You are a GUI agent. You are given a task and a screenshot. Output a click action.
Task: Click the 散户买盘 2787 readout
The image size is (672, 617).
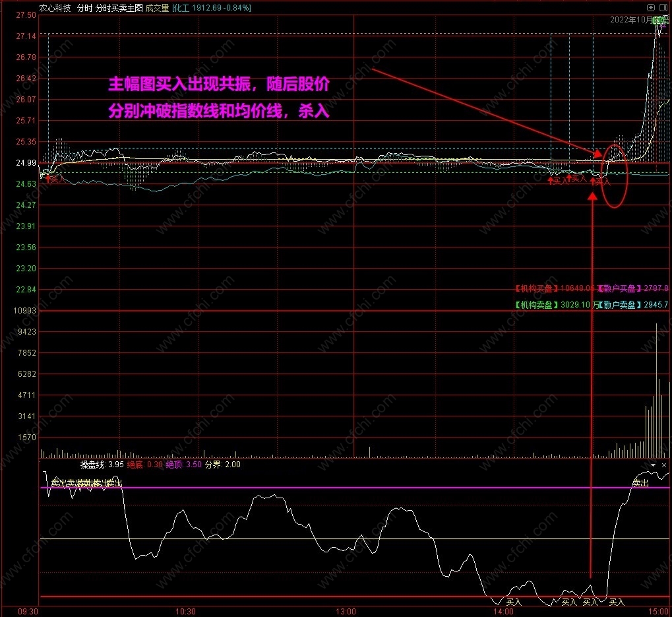tap(633, 288)
